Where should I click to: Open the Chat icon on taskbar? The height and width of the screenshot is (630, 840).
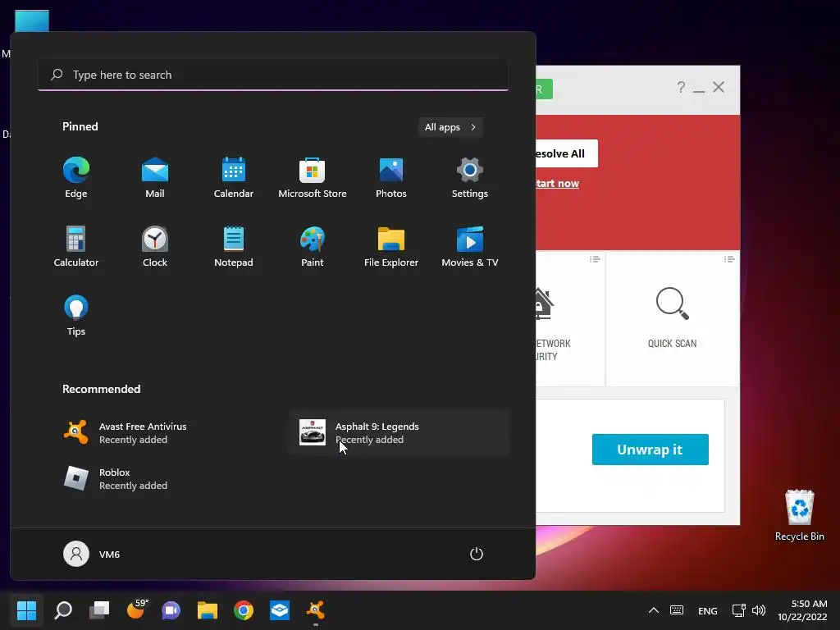171,610
